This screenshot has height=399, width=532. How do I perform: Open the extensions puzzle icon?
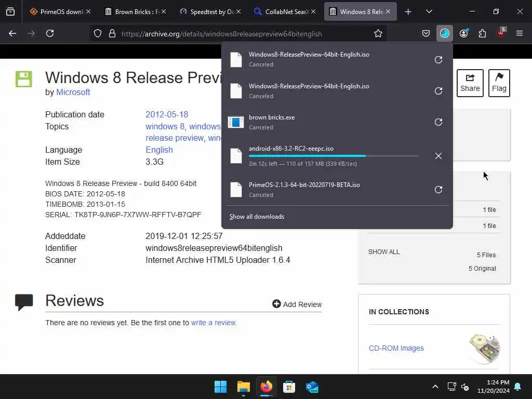482,34
